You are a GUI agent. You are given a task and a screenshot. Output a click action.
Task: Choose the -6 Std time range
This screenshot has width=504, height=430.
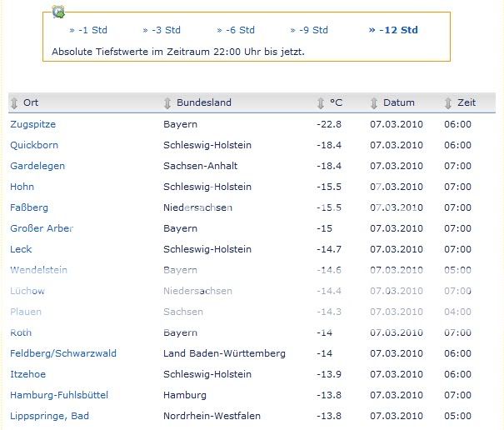(236, 30)
